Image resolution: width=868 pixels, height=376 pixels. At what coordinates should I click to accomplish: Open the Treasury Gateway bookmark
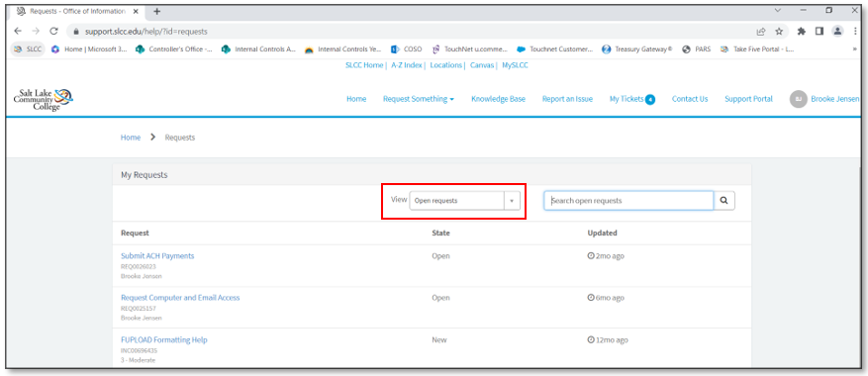[637, 48]
